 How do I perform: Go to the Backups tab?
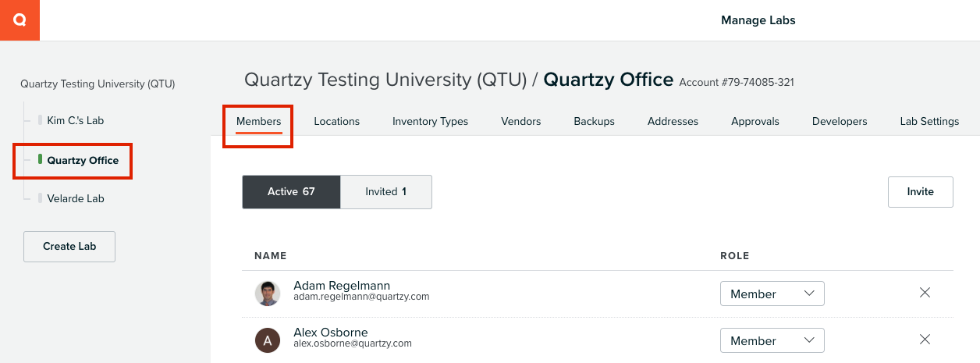594,121
